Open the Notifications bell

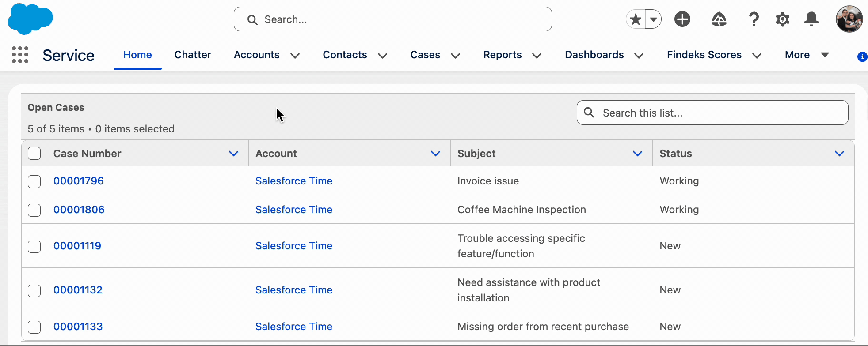point(811,19)
